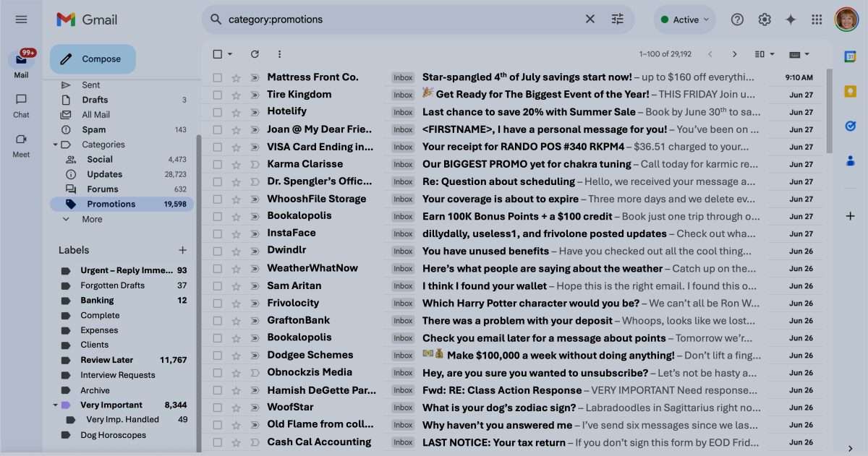Viewport: 868px width, 456px height.
Task: Open Dodgee Schemes $100,000 email
Action: [514, 355]
